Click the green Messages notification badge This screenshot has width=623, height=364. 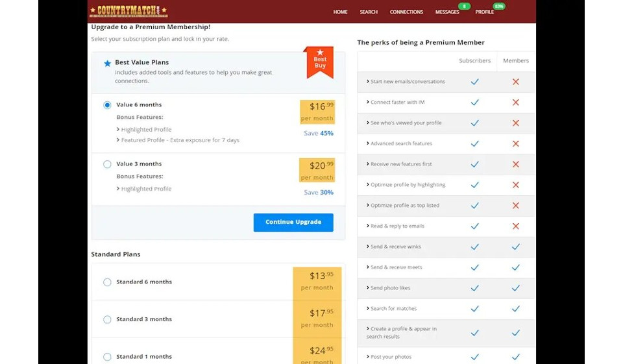point(463,6)
